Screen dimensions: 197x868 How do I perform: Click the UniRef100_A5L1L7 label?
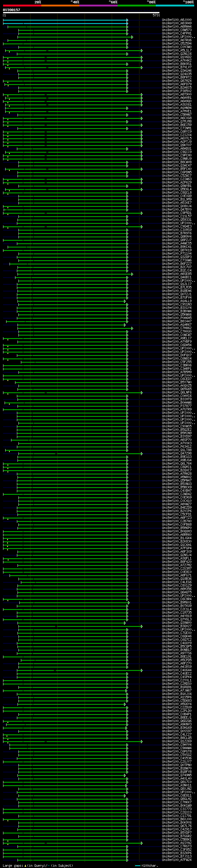pos(177,50)
